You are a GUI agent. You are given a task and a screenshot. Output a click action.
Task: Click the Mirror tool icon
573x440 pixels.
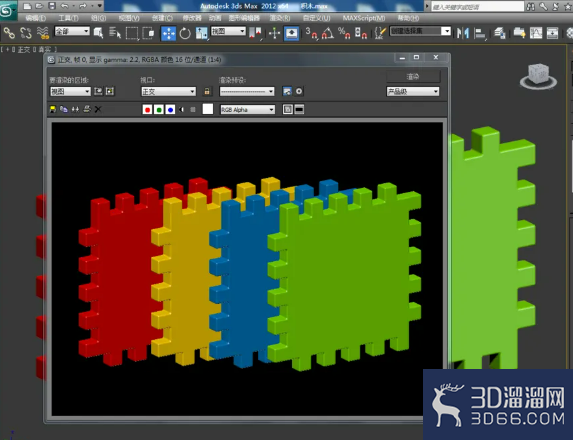tap(463, 33)
